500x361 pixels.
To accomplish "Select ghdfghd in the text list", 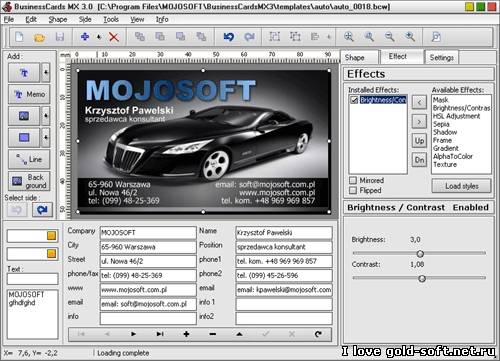I will coord(22,303).
